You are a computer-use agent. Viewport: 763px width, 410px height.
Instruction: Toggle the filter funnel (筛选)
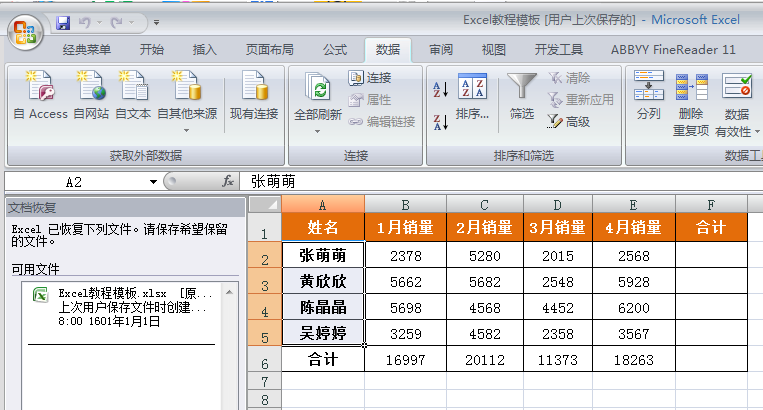pyautogui.click(x=522, y=96)
